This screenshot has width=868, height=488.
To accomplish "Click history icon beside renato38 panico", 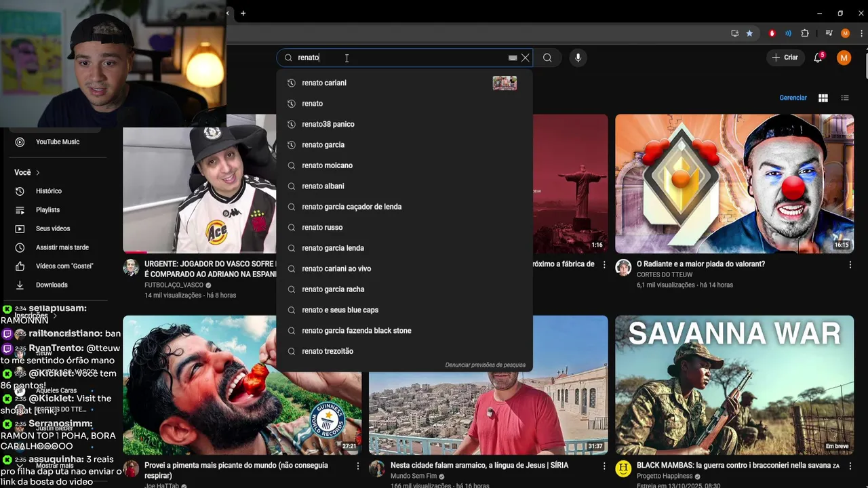I will click(291, 124).
